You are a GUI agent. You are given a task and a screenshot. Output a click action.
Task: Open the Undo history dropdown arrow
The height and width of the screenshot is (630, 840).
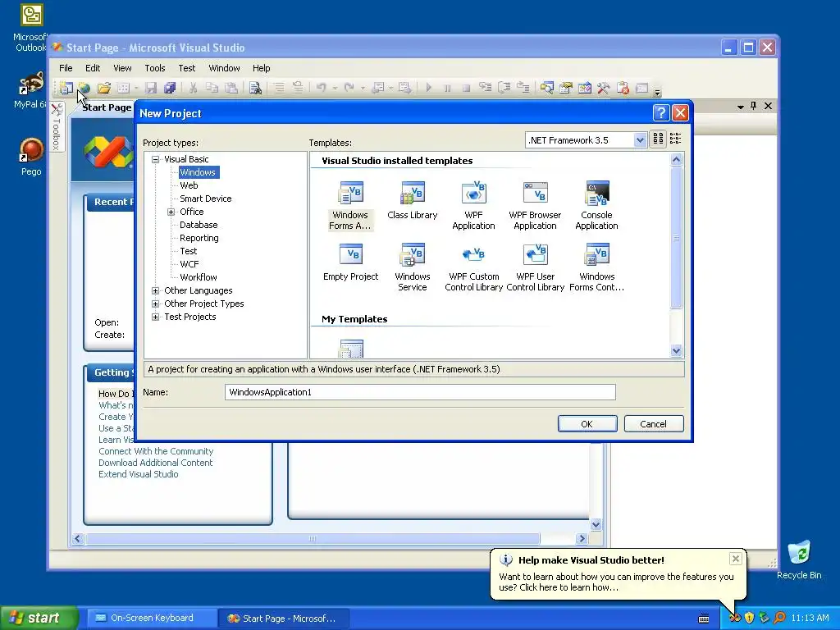tap(335, 88)
